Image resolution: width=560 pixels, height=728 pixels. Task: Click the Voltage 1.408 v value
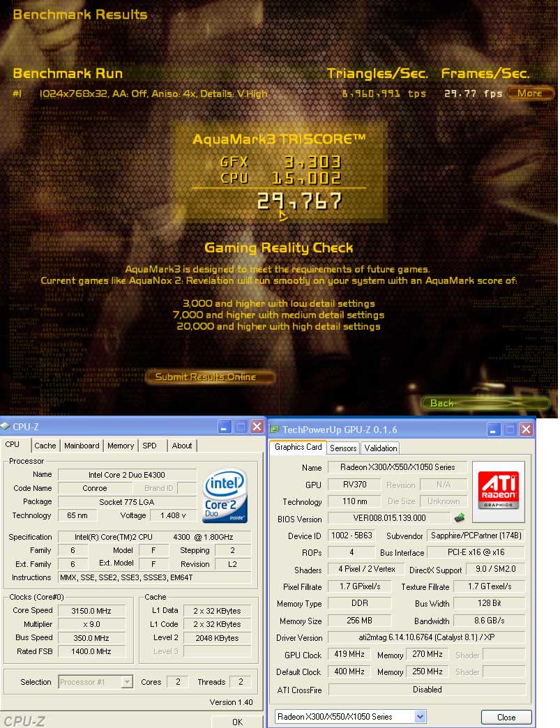point(173,515)
